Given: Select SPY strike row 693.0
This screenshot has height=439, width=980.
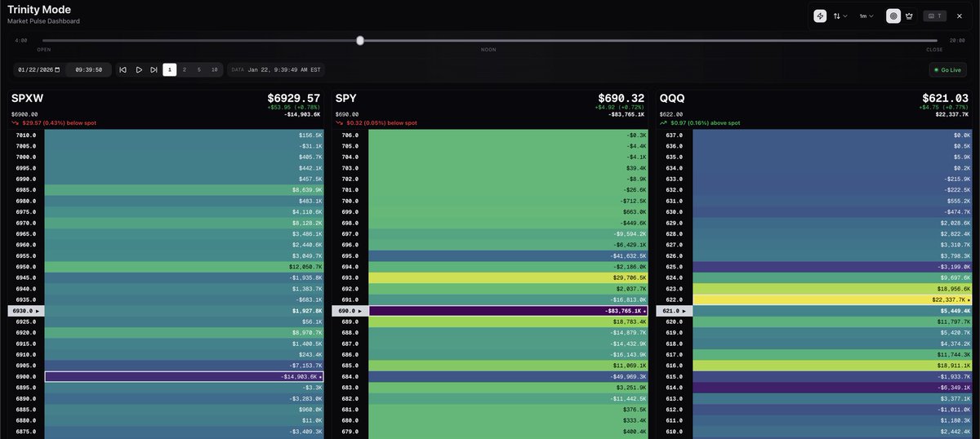Looking at the screenshot, I should tap(490, 277).
